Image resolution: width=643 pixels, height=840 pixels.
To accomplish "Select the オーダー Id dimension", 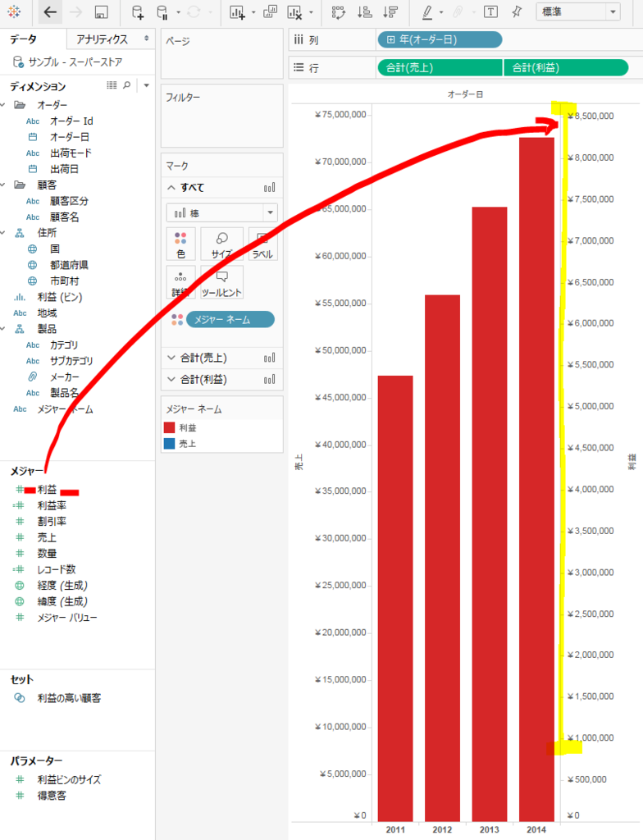I will [x=71, y=121].
